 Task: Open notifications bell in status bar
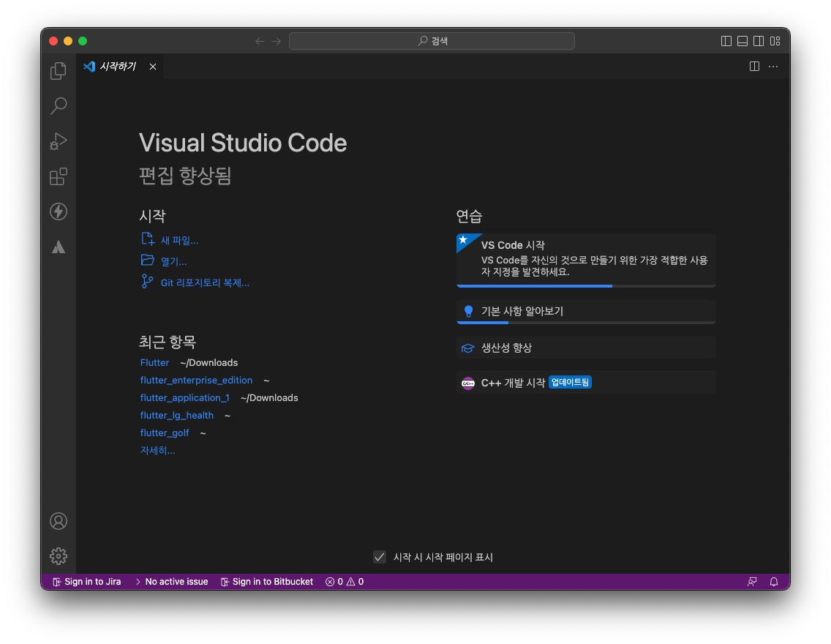point(774,582)
